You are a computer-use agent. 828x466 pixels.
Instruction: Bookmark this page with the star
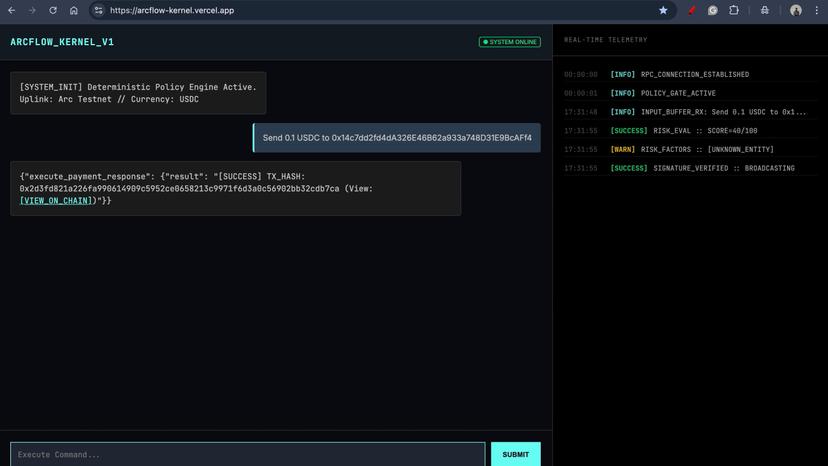663,11
